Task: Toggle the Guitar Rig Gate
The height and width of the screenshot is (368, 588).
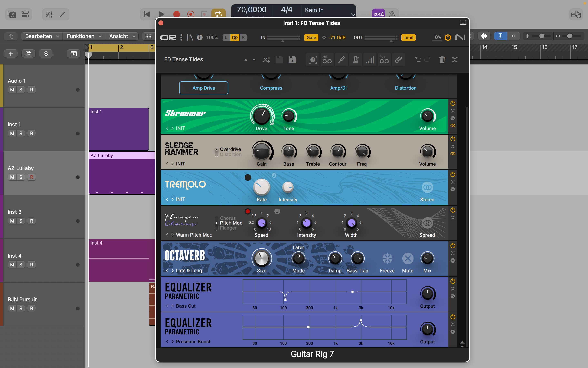Action: (x=311, y=38)
